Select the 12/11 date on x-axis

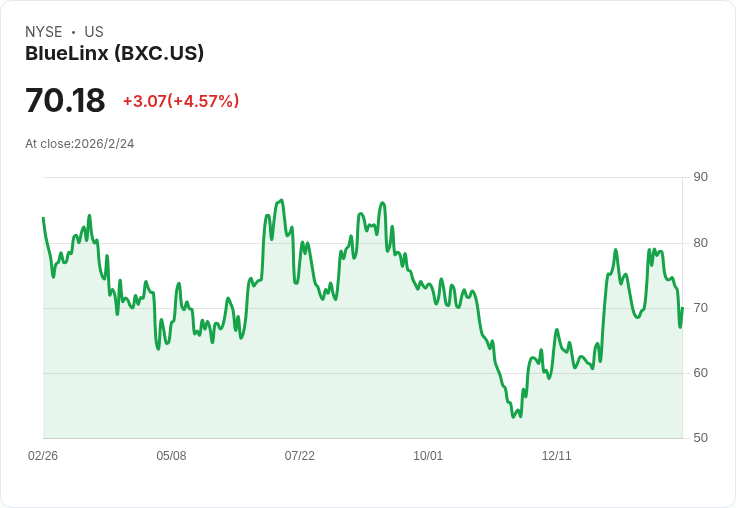click(x=557, y=456)
